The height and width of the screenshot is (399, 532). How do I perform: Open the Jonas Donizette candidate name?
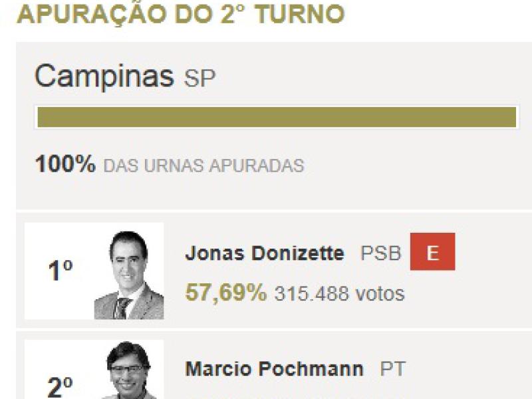(265, 253)
